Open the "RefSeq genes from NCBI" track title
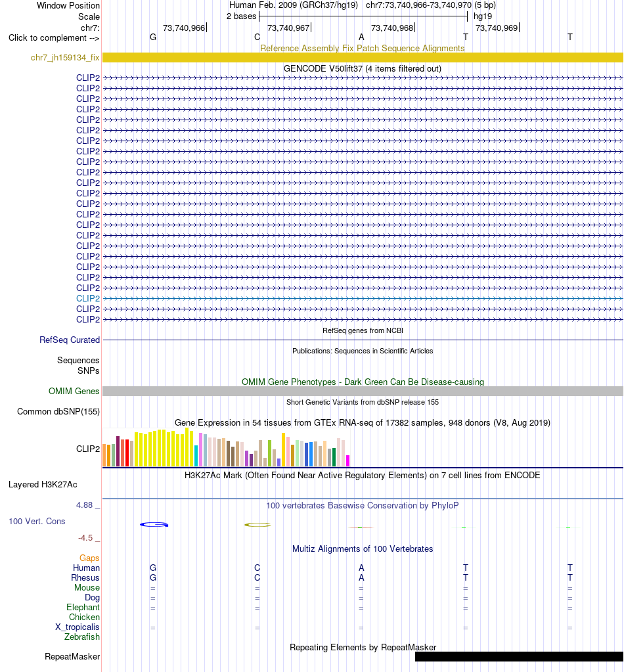The width and height of the screenshot is (624, 672). pyautogui.click(x=363, y=330)
